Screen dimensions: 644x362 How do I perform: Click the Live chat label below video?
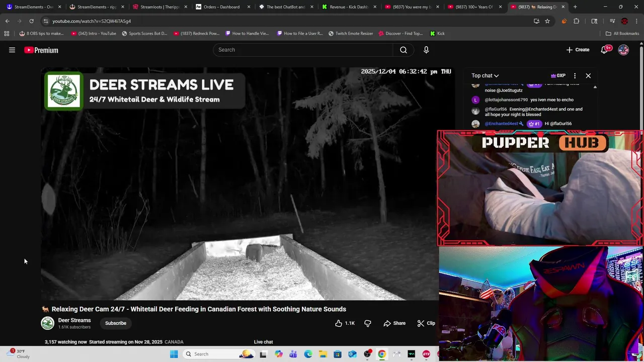(263, 342)
